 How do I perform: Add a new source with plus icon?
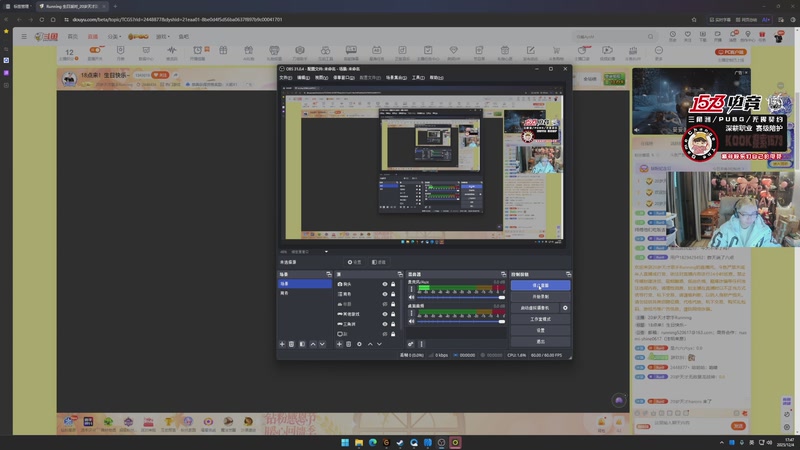[x=339, y=344]
